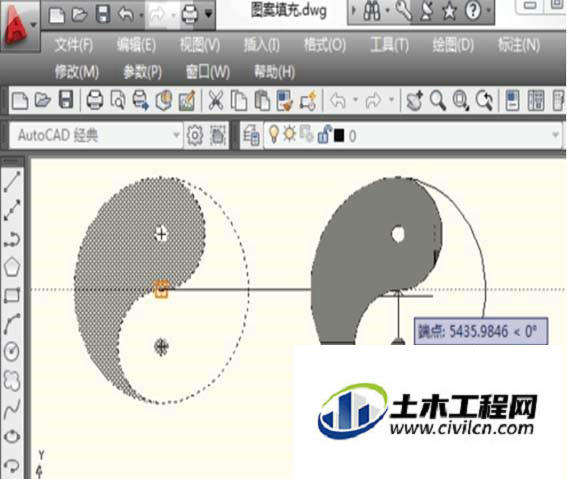Click New in the quick access toolbar
This screenshot has height=479, width=567.
click(x=57, y=15)
